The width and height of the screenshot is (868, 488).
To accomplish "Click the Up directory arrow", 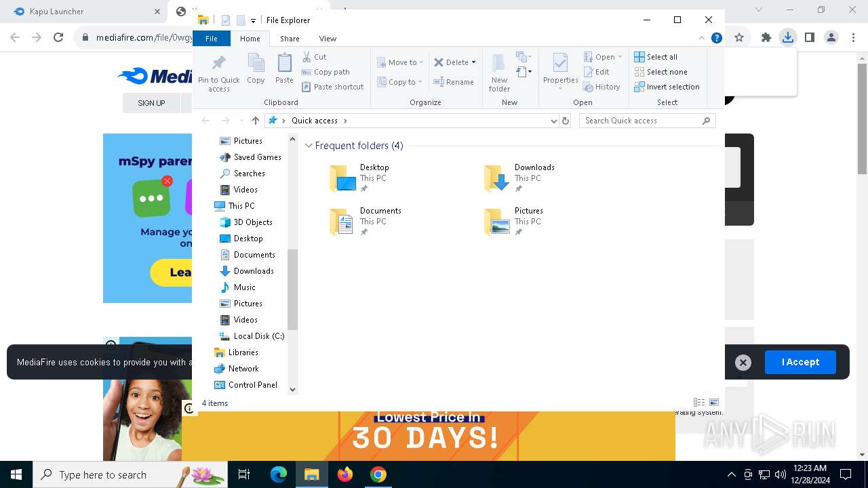I will (x=256, y=121).
